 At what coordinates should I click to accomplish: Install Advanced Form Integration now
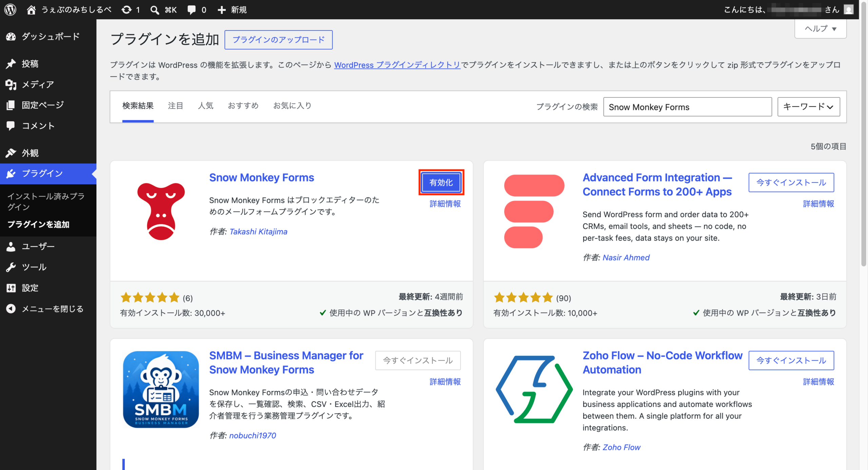[x=791, y=183]
